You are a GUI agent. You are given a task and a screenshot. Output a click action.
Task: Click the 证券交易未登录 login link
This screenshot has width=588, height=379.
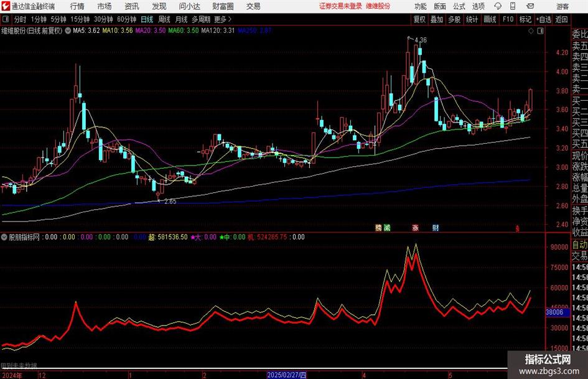[x=340, y=6]
